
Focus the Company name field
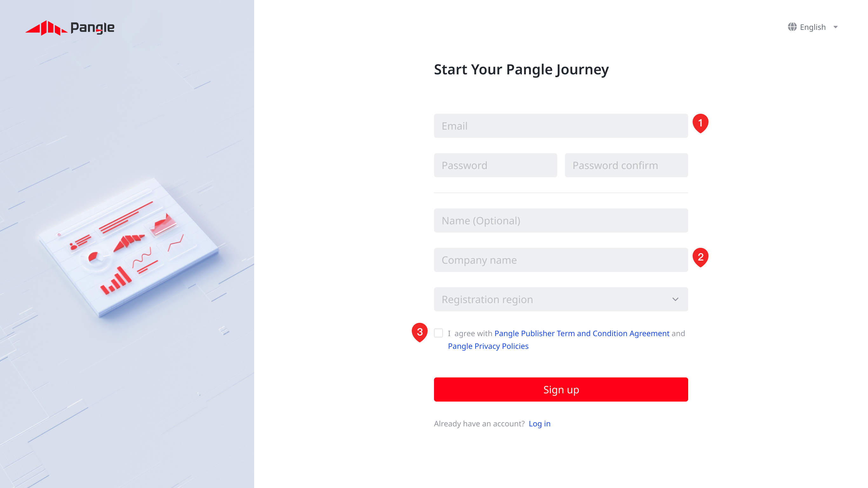click(561, 260)
